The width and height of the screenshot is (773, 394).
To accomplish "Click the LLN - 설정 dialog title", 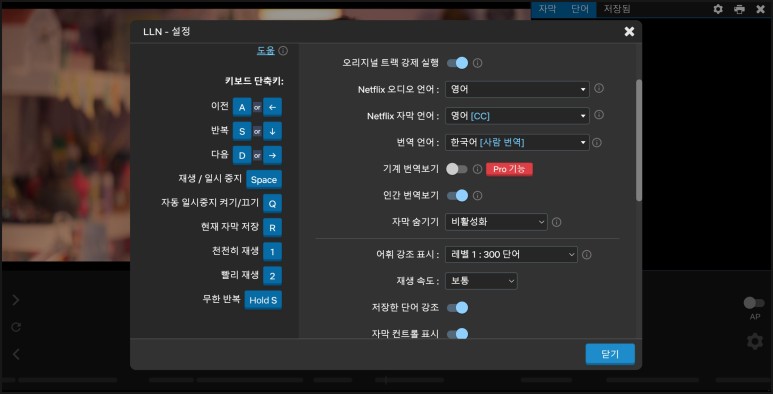I will [166, 32].
